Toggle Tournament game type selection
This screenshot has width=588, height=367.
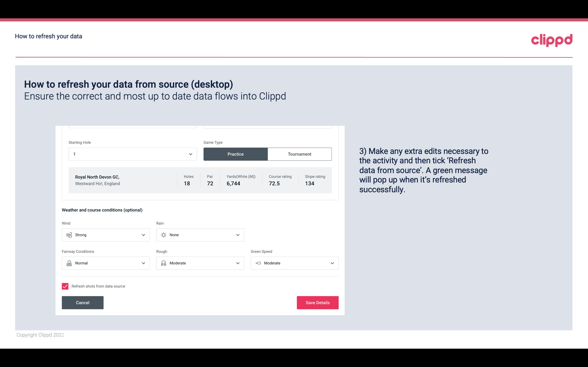(x=299, y=154)
